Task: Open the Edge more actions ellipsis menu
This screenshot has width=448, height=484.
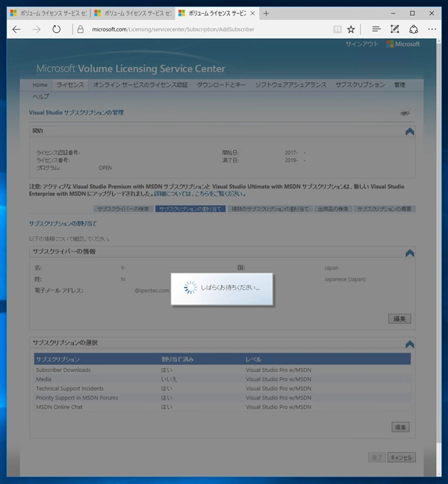Action: [x=432, y=29]
